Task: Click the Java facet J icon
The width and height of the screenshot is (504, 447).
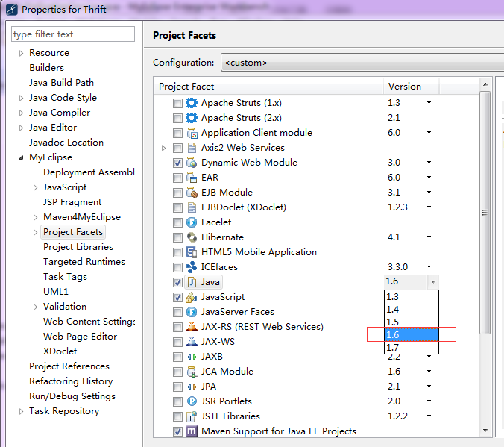Action: tap(192, 282)
